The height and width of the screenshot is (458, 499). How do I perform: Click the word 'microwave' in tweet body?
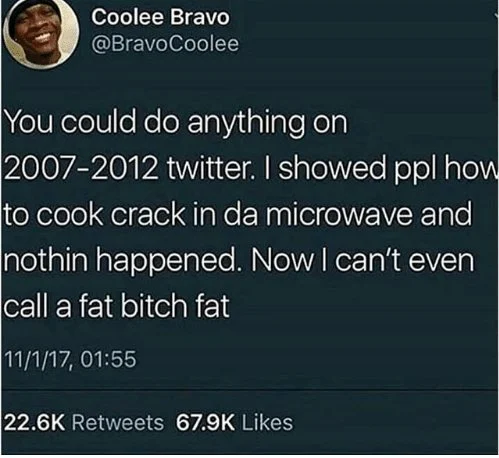coord(339,214)
